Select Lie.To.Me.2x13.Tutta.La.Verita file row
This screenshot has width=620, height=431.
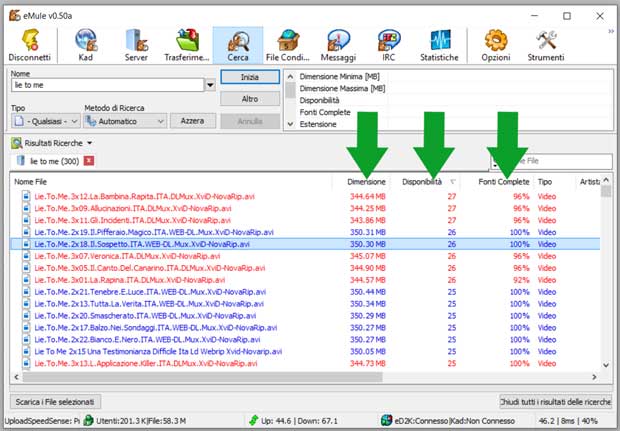[x=304, y=304]
